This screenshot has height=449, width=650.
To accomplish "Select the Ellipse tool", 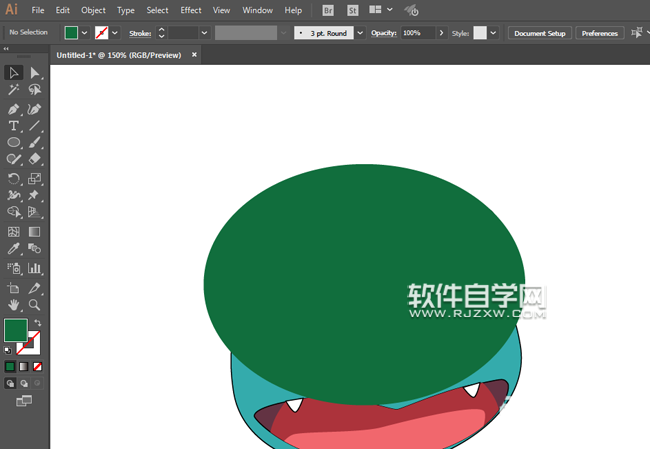I will (14, 143).
